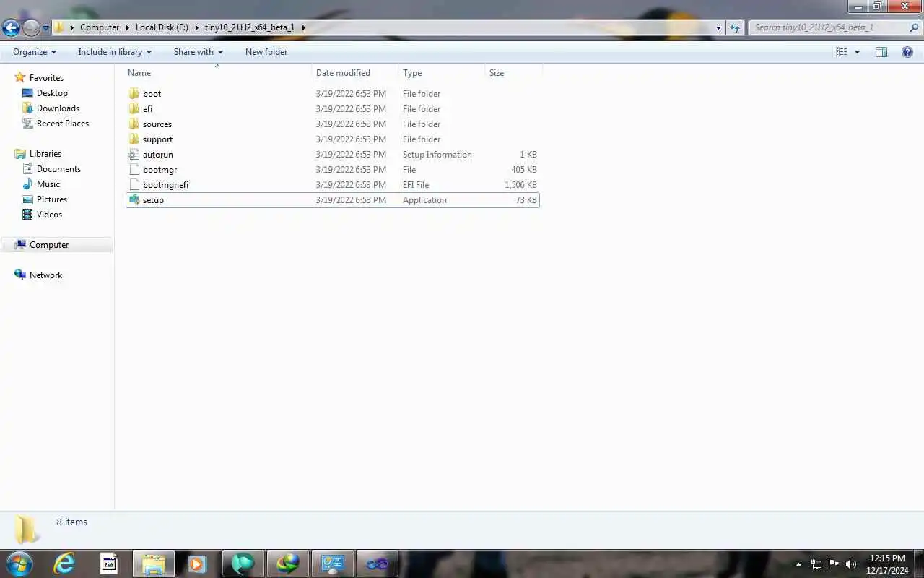Expand the arrow after tiny10_21H2_x64_beta_1 breadcrumb

coord(303,27)
